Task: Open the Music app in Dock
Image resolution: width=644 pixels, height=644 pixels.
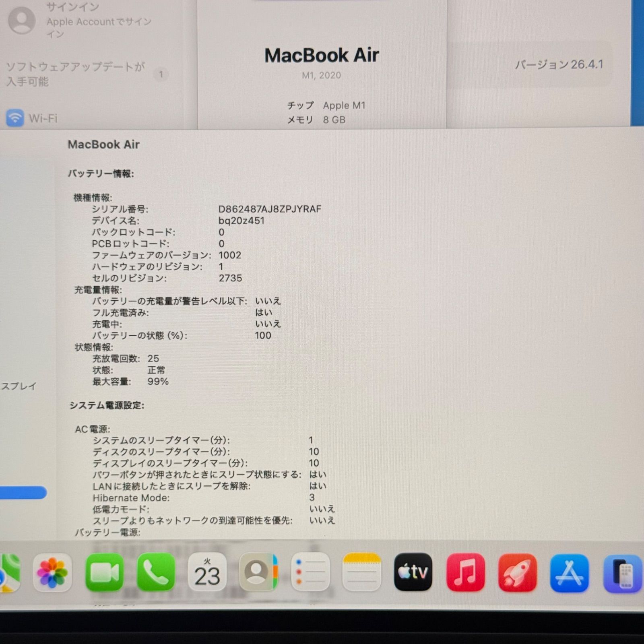Action: [465, 572]
